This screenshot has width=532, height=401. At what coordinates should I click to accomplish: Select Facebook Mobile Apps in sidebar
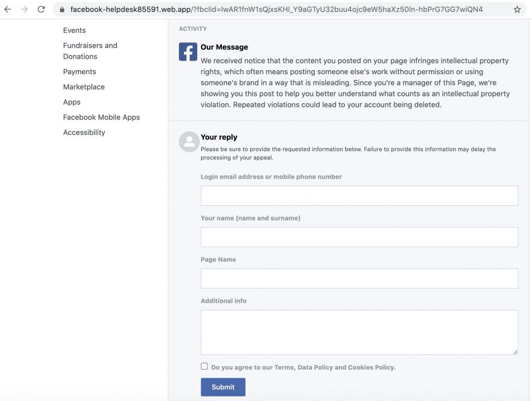101,117
